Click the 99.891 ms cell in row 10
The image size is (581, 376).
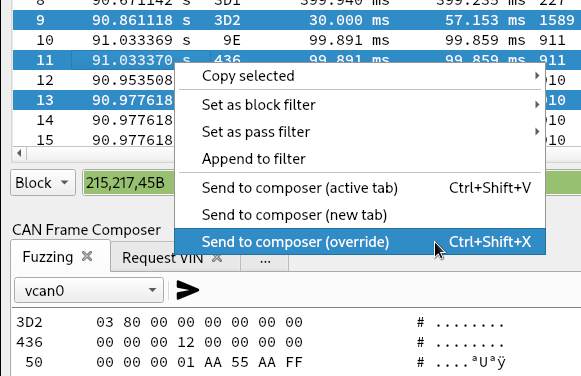click(349, 40)
